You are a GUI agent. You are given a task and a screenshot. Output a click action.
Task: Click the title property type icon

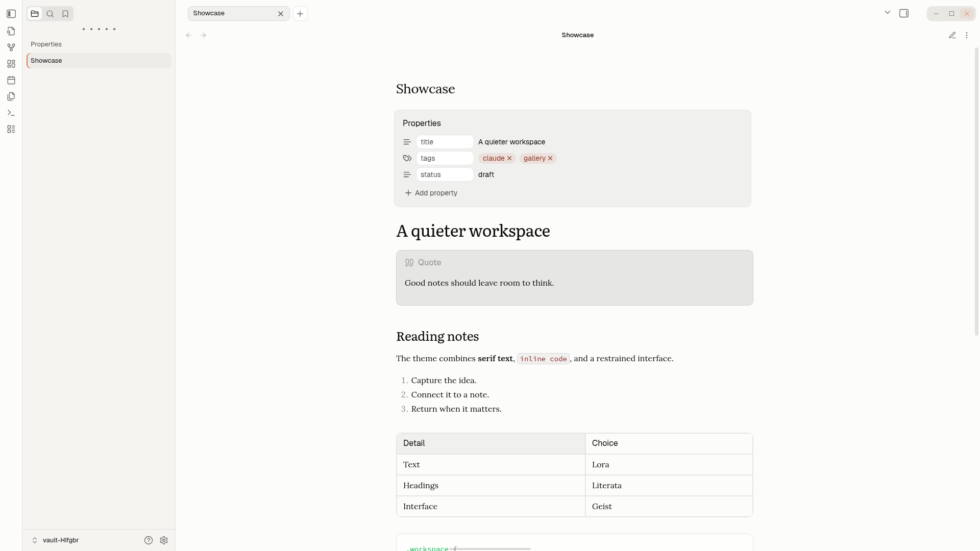(407, 142)
